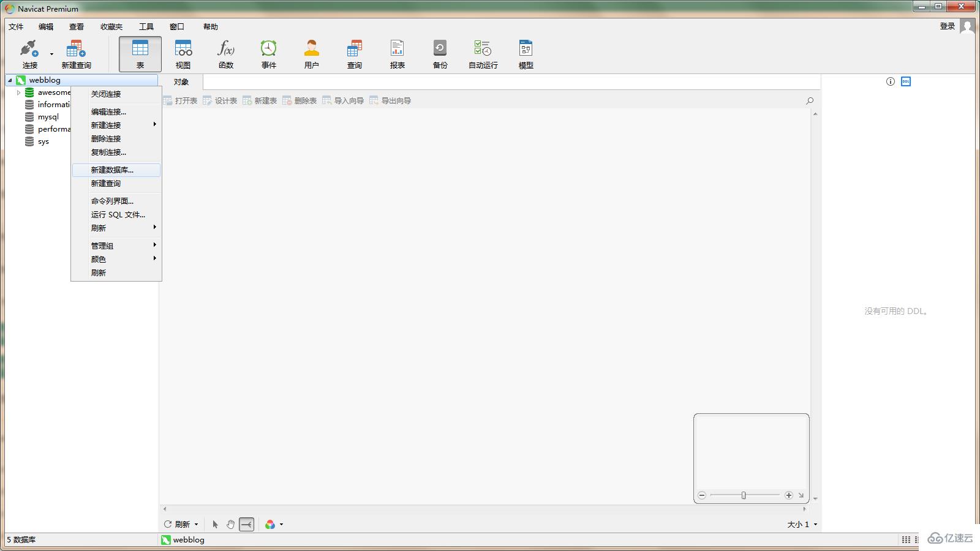The width and height of the screenshot is (980, 551).
Task: Select the pointer arrow tool at bottom
Action: [215, 524]
